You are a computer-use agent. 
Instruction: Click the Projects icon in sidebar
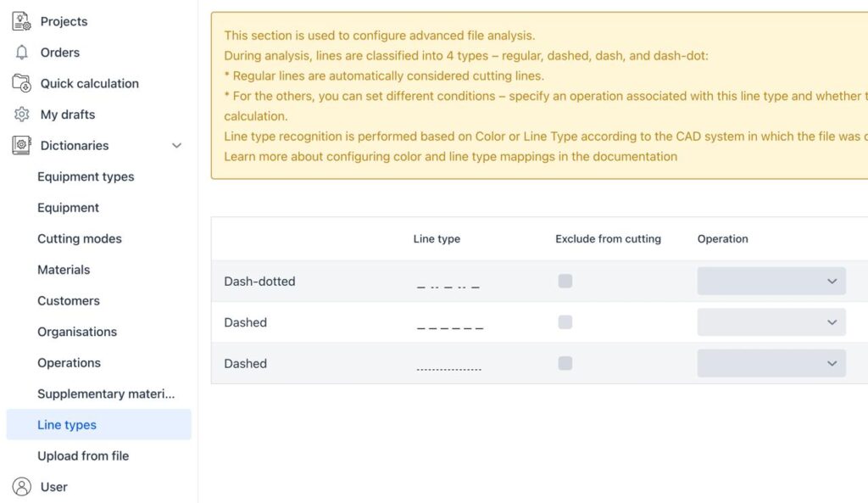coord(22,21)
